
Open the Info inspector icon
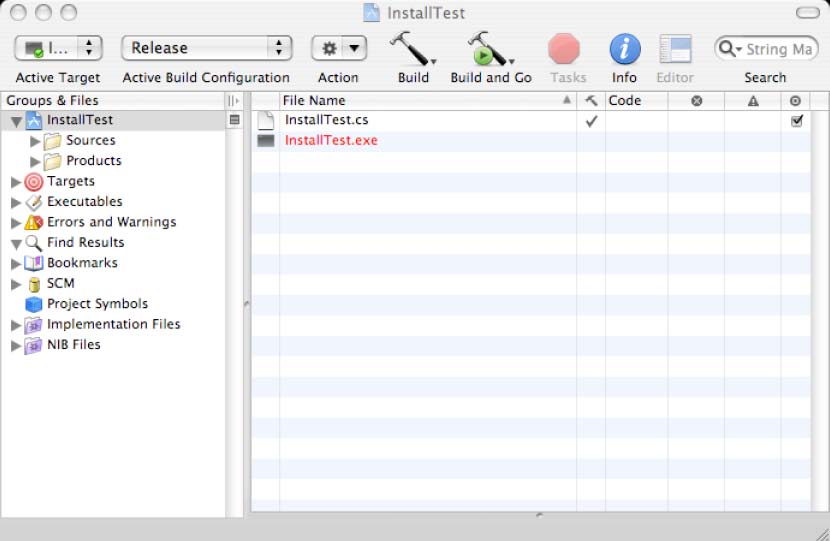coord(625,49)
